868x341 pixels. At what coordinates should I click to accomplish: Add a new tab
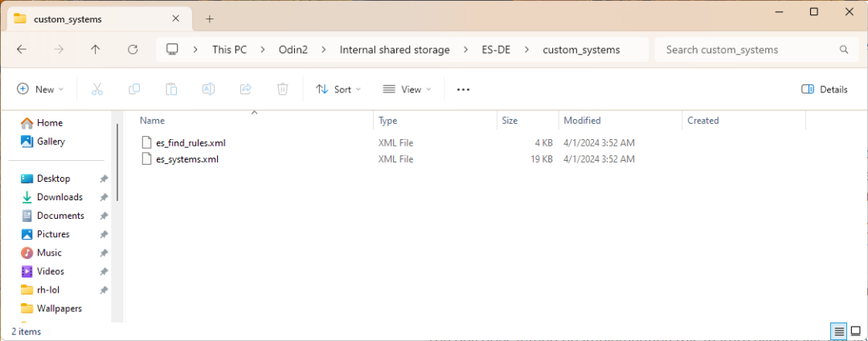tap(210, 18)
